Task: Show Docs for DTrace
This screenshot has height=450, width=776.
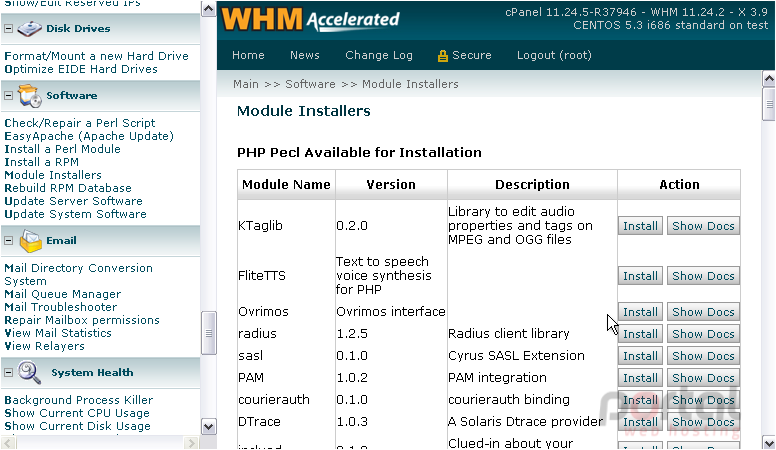Action: [x=703, y=422]
